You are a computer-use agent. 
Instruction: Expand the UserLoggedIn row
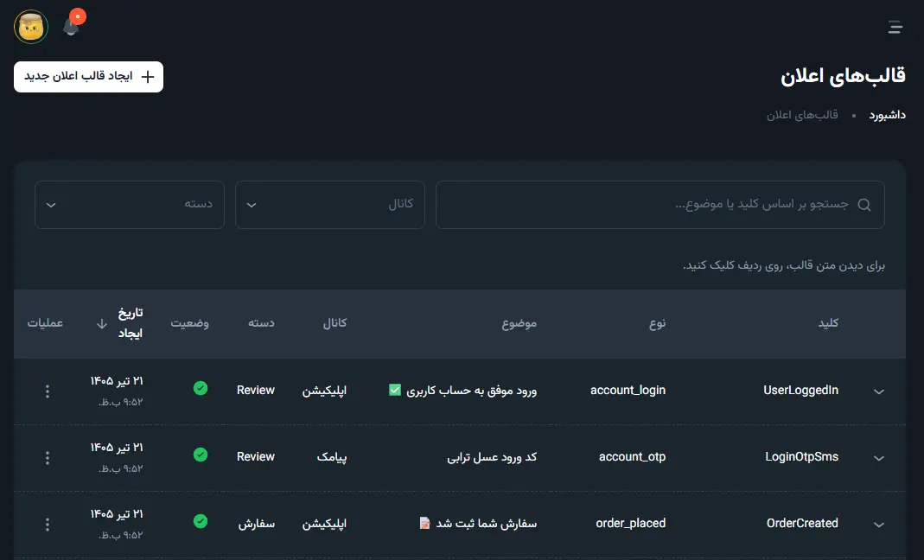pyautogui.click(x=879, y=391)
